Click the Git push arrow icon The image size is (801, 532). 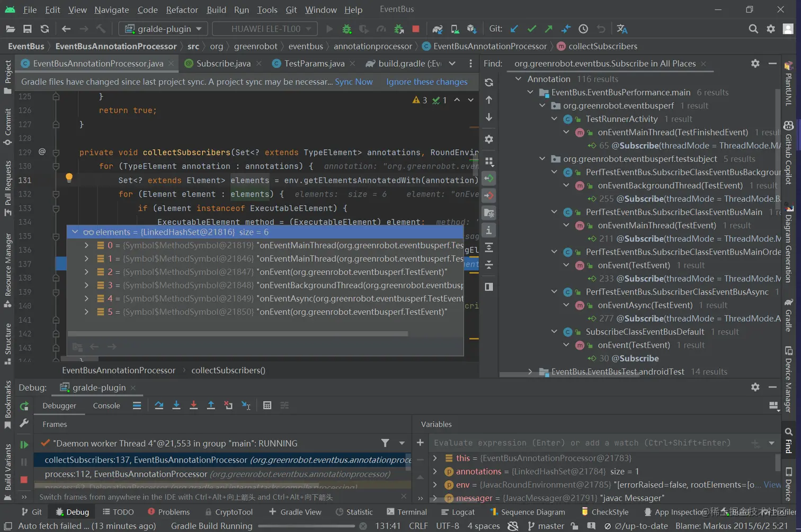click(549, 29)
